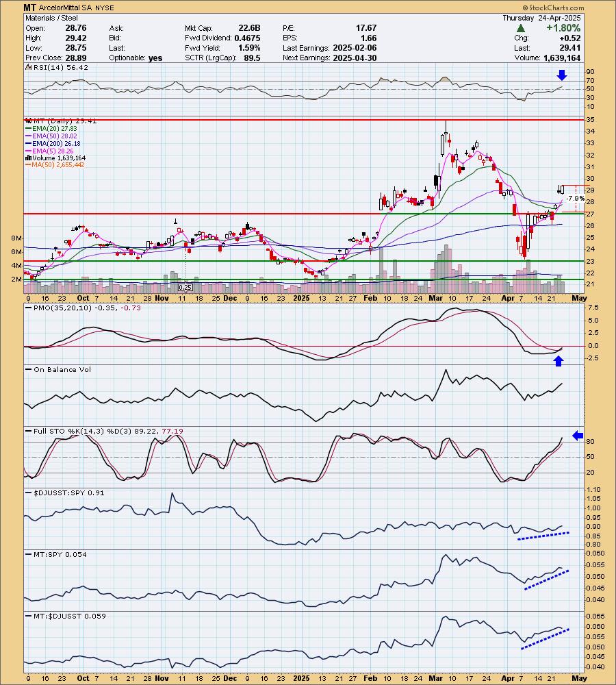Image resolution: width=616 pixels, height=685 pixels.
Task: Click the MT:$DJUSST 0.059 ratio label
Action: [x=69, y=616]
